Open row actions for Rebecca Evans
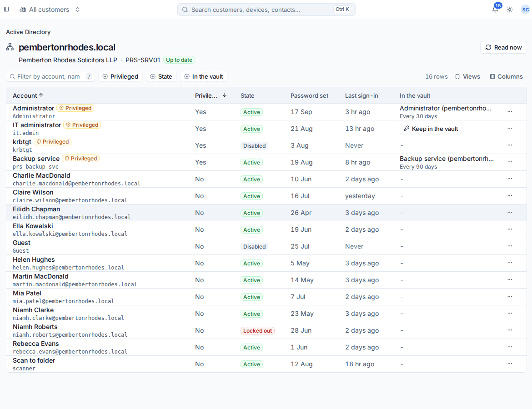Image resolution: width=532 pixels, height=409 pixels. coord(510,347)
